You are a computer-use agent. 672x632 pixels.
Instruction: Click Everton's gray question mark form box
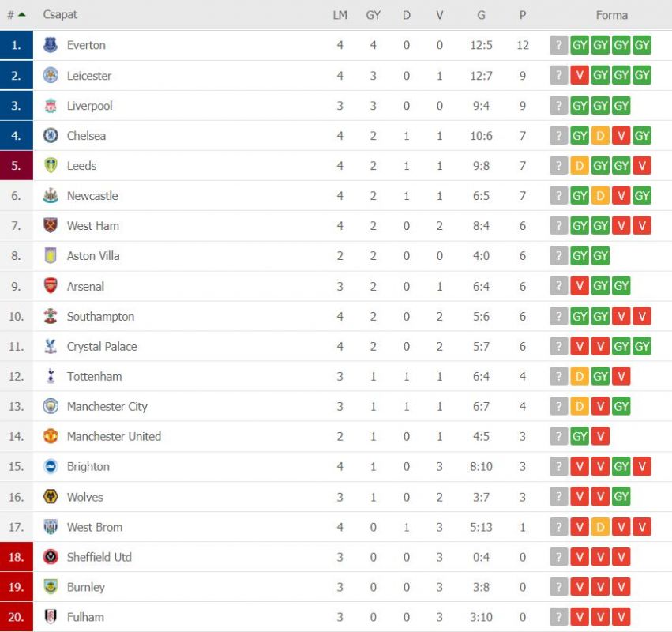pos(558,45)
